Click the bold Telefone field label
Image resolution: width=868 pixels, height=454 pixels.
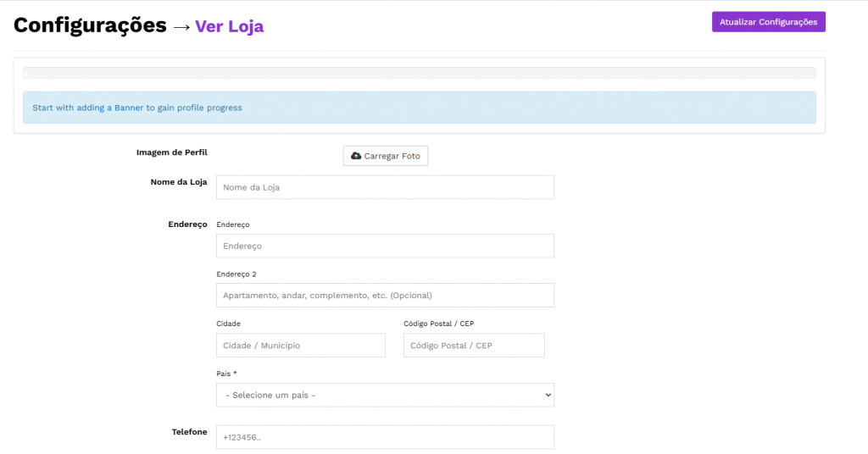[189, 432]
